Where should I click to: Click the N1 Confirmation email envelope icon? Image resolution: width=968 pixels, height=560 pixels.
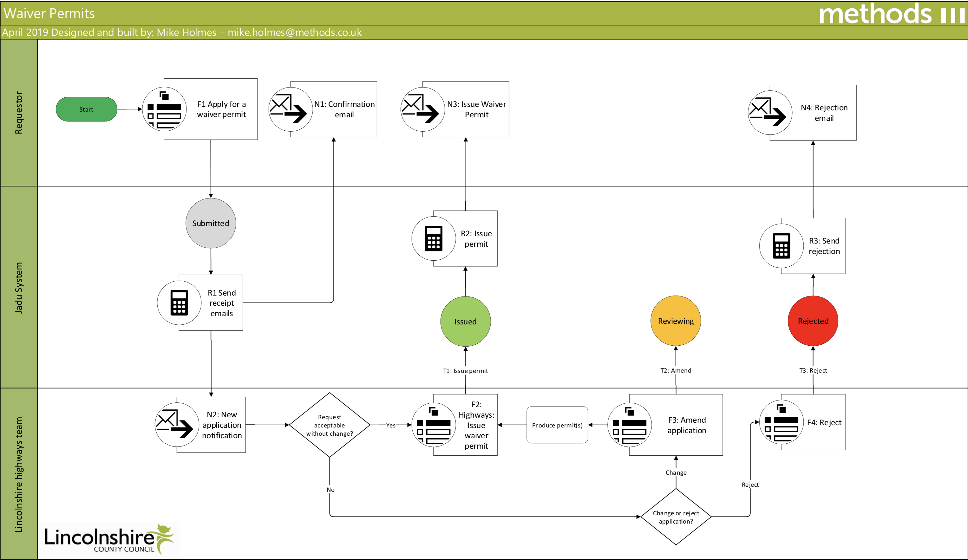[291, 109]
